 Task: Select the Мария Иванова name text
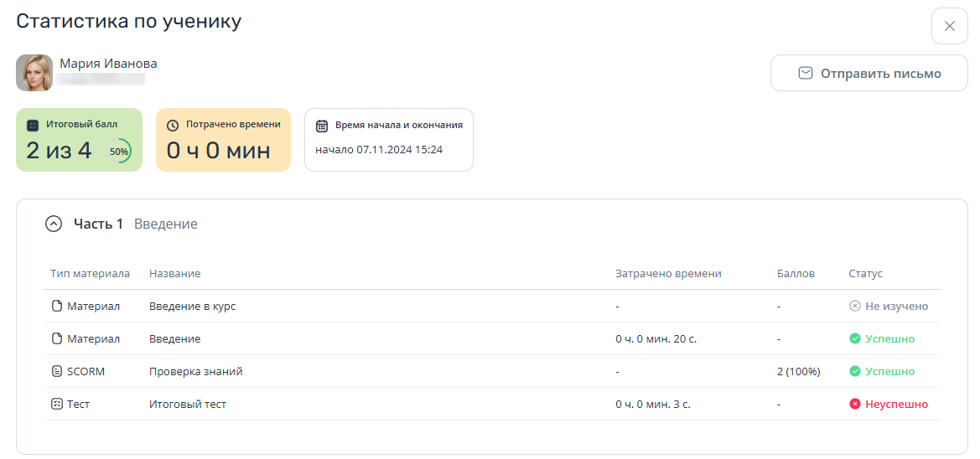point(109,63)
